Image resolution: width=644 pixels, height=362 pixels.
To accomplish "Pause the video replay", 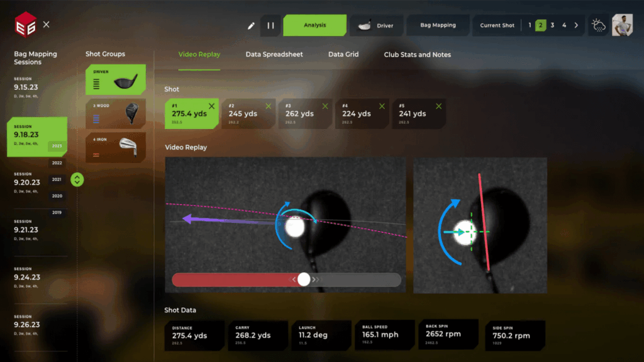I will coord(270,26).
